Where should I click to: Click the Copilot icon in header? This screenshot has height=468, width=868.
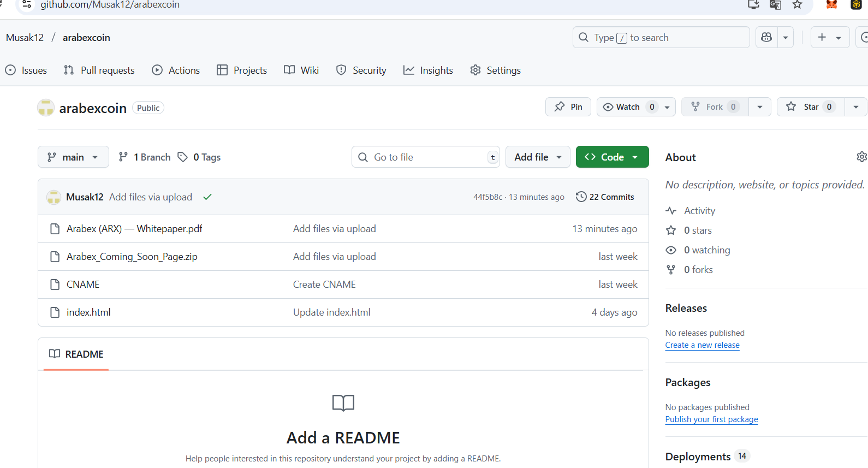click(x=766, y=37)
